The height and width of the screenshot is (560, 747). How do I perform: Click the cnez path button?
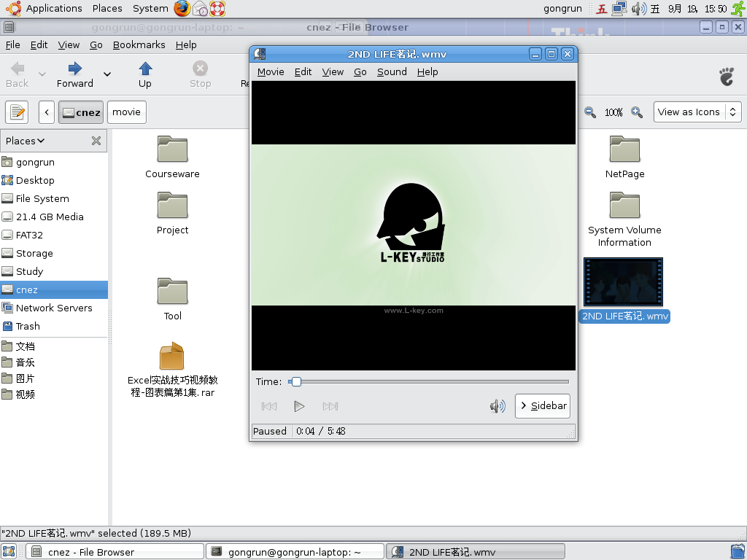tap(81, 112)
